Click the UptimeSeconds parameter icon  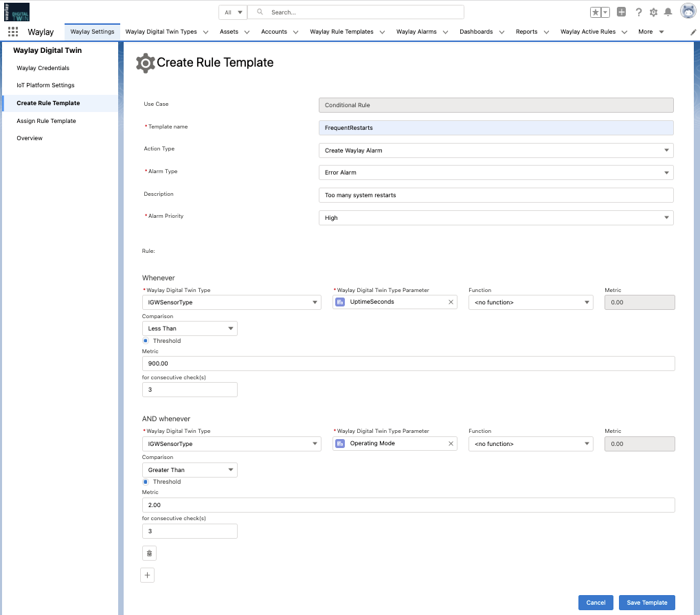[340, 302]
